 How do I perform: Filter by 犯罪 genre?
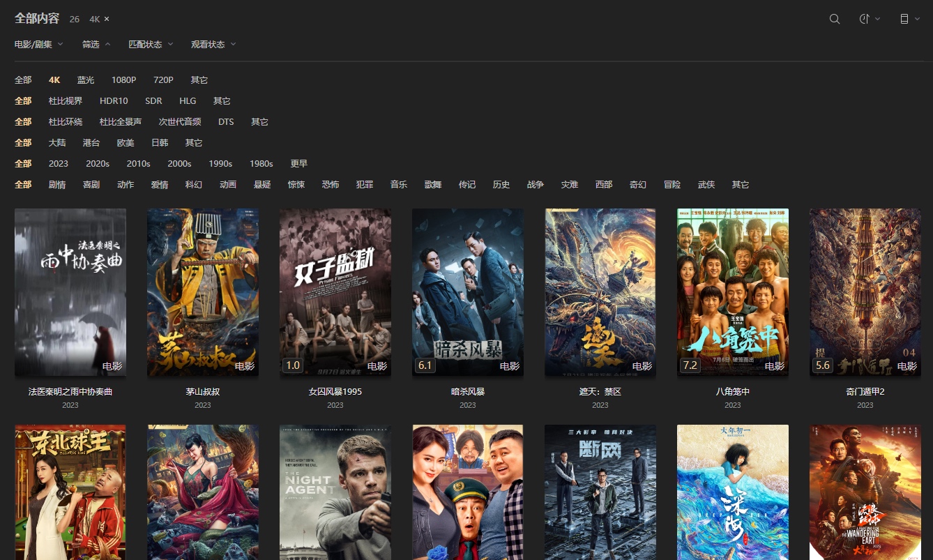365,185
